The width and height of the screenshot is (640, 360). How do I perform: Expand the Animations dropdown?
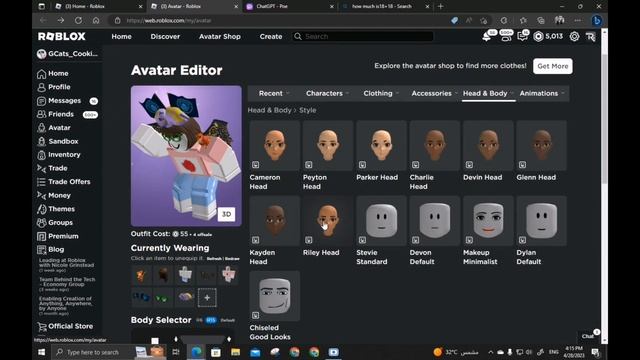coord(542,93)
